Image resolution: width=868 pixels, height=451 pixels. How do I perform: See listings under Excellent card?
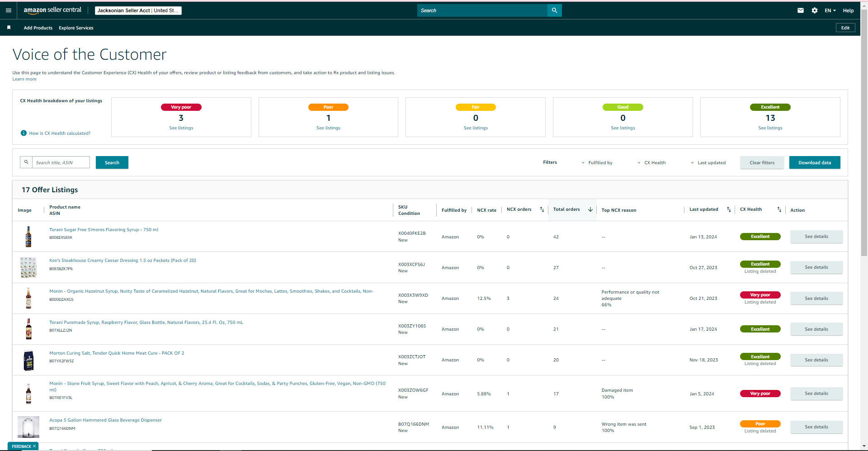[x=770, y=128]
